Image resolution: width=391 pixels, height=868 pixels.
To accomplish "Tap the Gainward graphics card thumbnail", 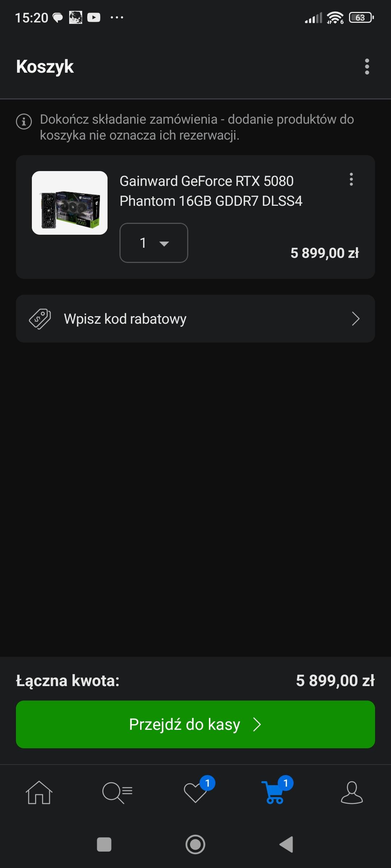I will coord(70,203).
